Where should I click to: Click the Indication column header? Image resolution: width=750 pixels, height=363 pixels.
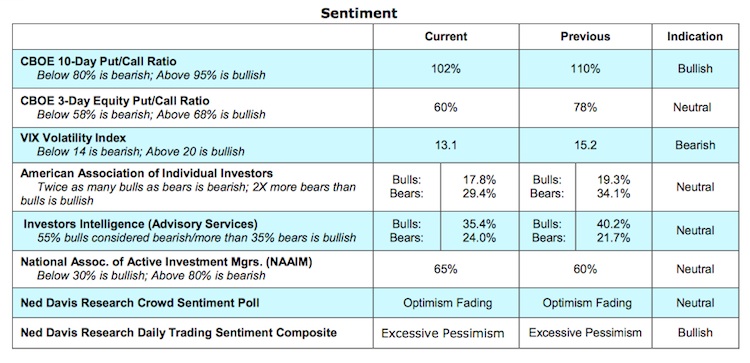tap(695, 37)
